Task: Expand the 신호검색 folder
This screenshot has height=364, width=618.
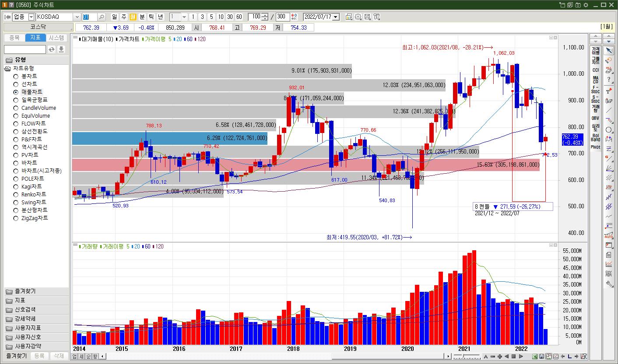Action: [36, 310]
